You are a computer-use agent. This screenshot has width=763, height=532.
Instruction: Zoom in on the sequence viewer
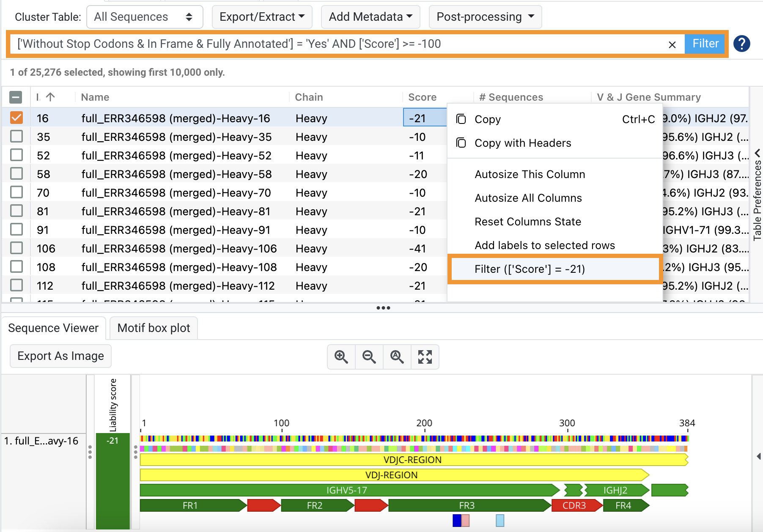point(341,357)
